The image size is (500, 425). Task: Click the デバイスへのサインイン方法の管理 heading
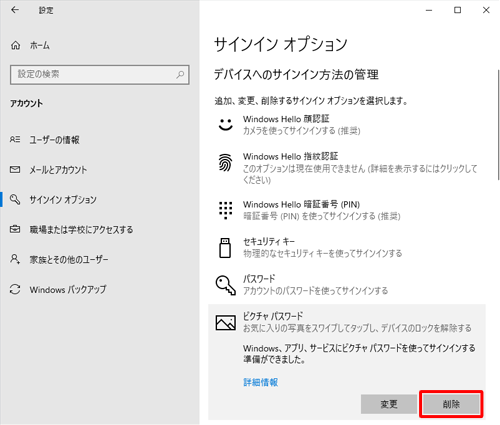coord(296,74)
